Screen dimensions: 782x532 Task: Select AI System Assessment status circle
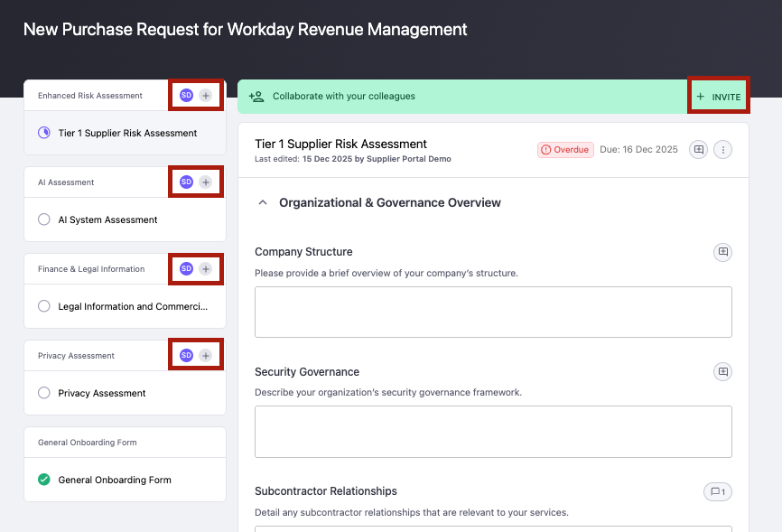(44, 219)
